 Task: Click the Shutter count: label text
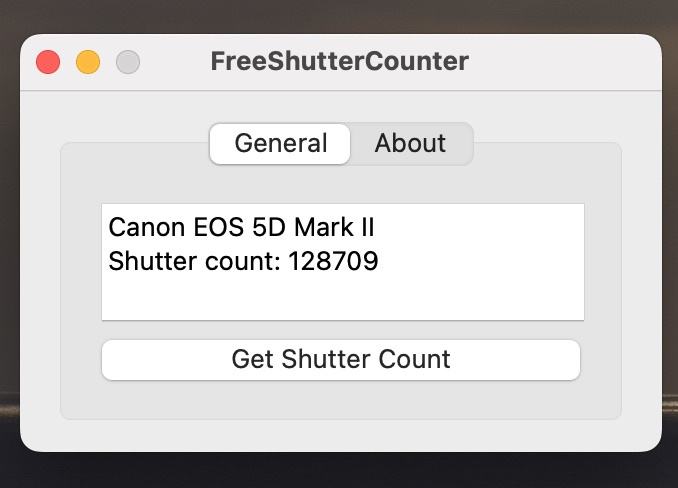[194, 262]
